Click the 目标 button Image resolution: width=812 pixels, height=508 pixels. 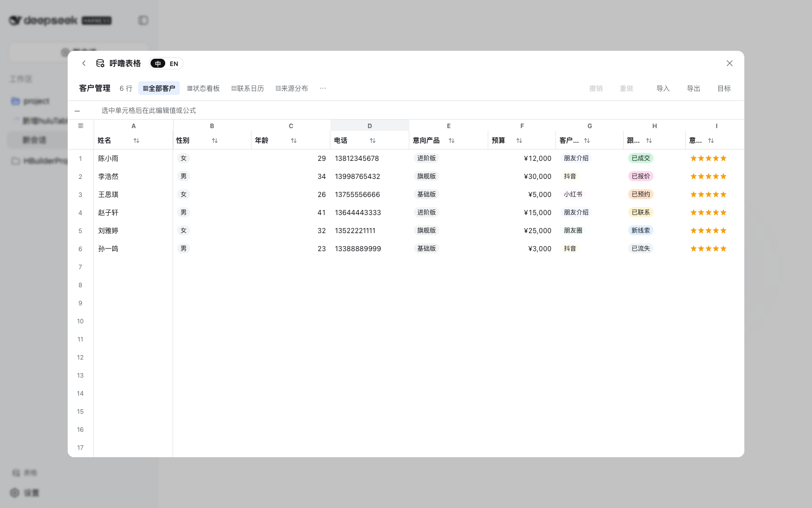coord(724,88)
